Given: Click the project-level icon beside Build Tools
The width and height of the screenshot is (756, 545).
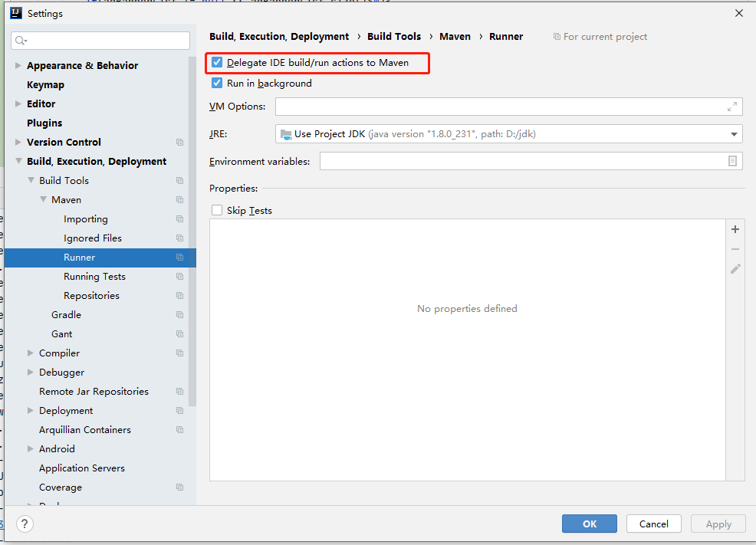Looking at the screenshot, I should (x=180, y=181).
